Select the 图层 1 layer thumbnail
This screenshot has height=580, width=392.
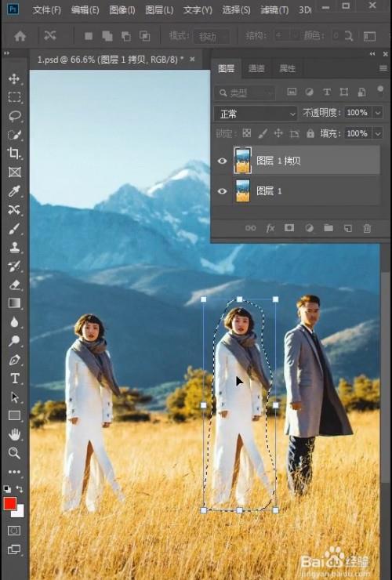[243, 191]
